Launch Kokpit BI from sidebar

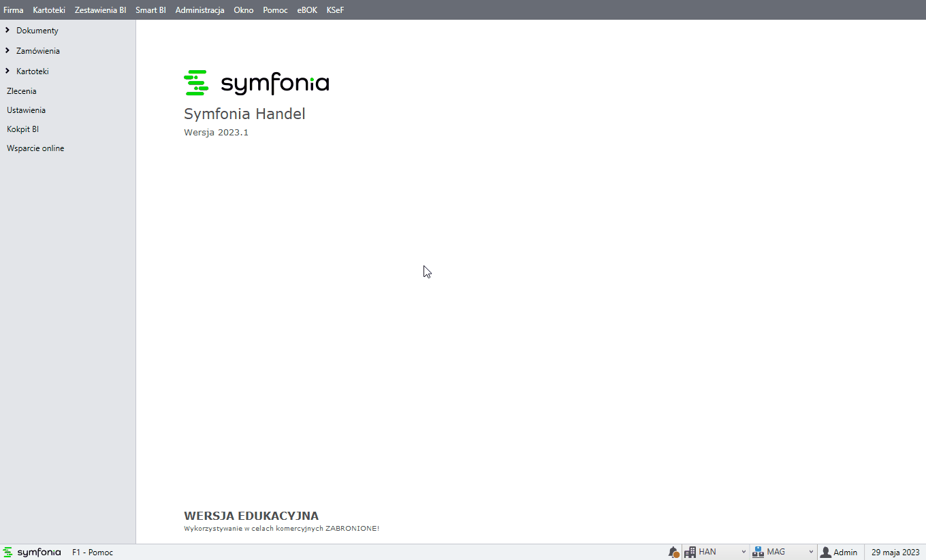click(x=22, y=129)
